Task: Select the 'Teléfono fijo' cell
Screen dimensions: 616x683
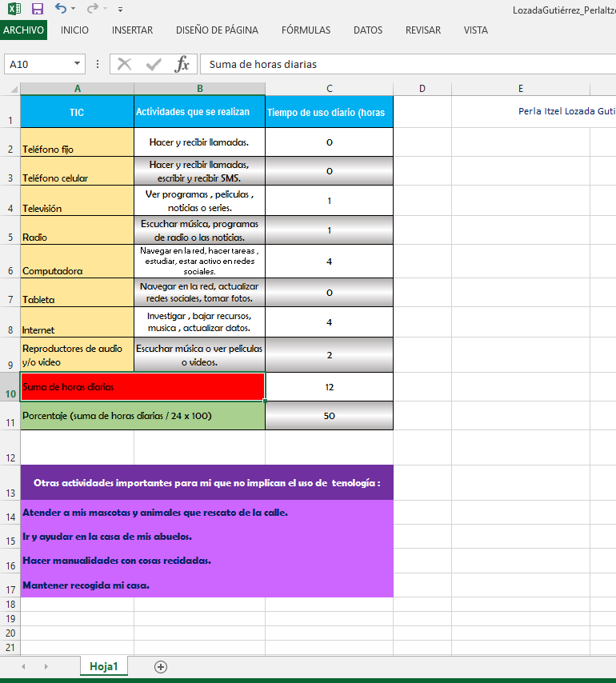Action: 77,142
